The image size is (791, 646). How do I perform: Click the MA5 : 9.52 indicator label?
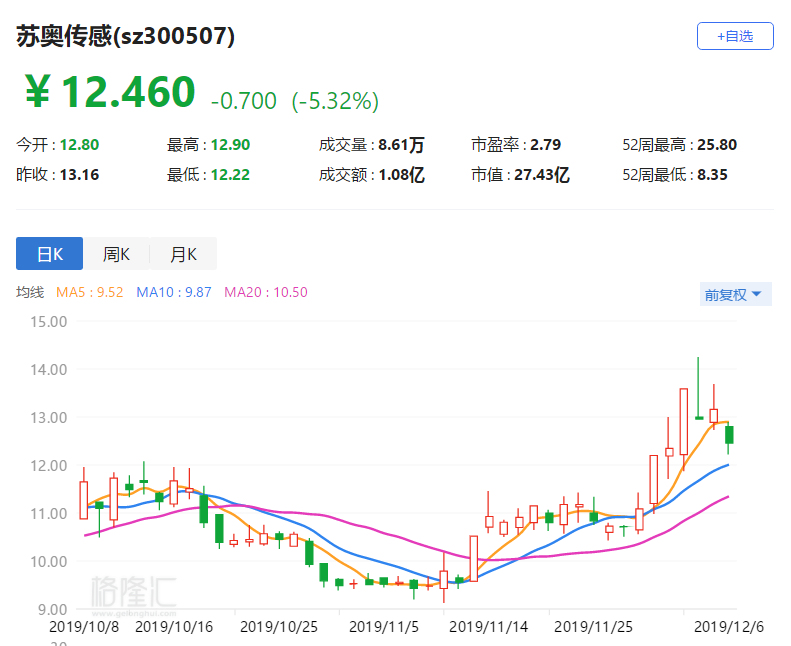[x=90, y=292]
